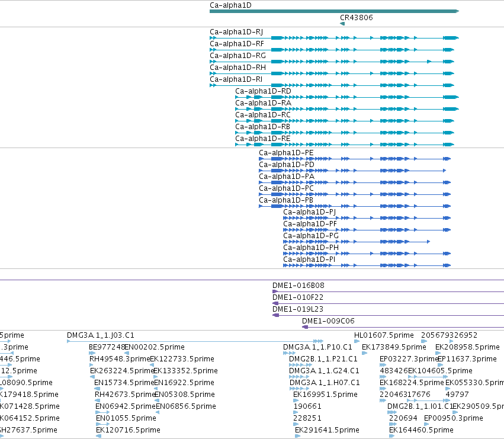The width and height of the screenshot is (504, 439).
Task: Select EST EK208958.5prime
Action: [x=438, y=353]
